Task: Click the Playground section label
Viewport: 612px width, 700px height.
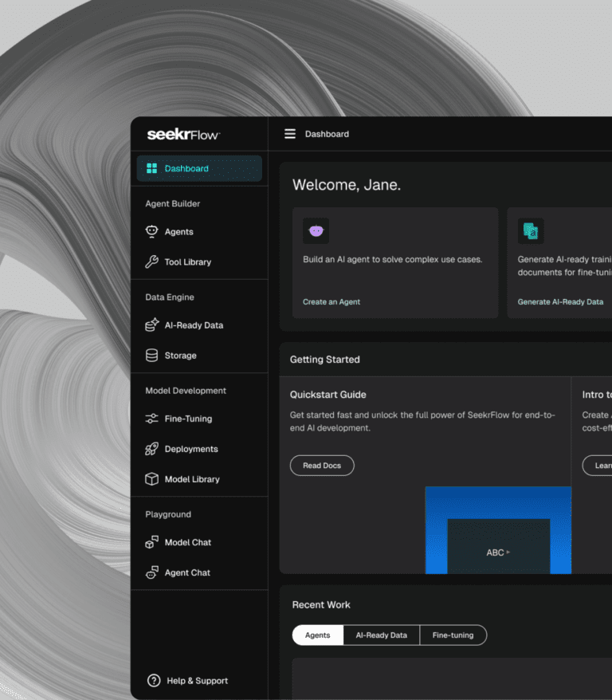Action: pyautogui.click(x=168, y=514)
